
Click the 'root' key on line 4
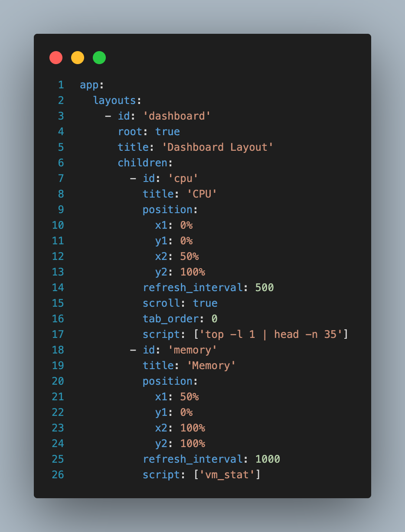coord(130,132)
